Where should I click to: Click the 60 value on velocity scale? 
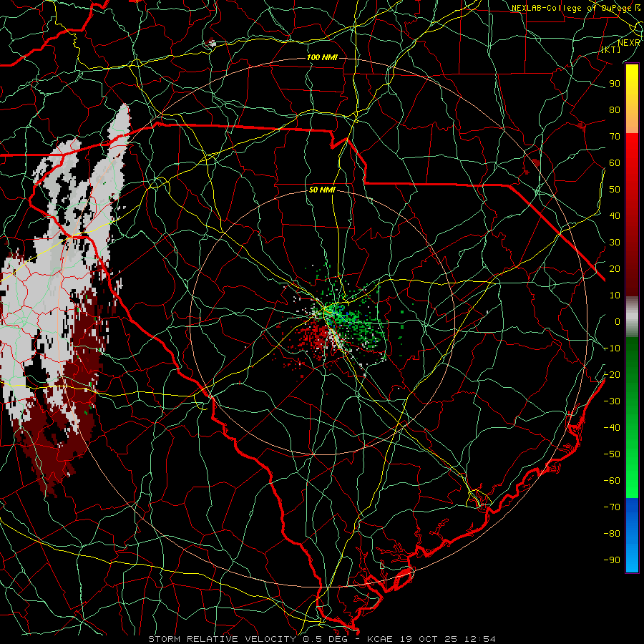tap(615, 163)
